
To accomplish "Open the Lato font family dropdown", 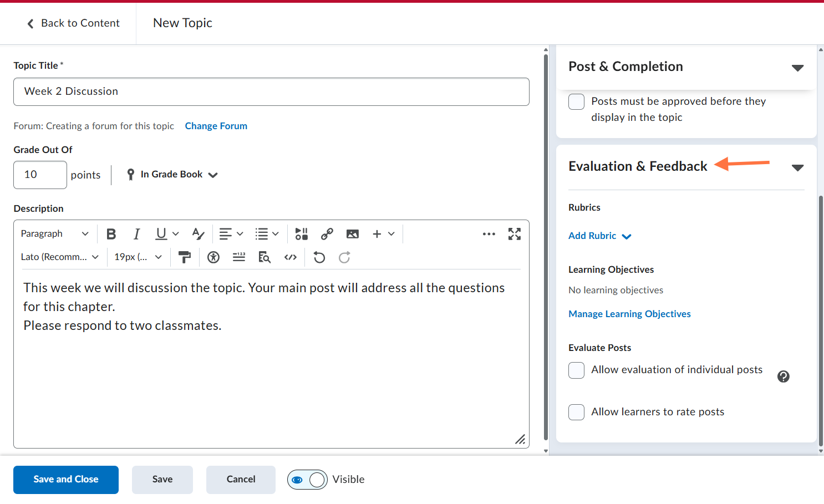I will 60,257.
